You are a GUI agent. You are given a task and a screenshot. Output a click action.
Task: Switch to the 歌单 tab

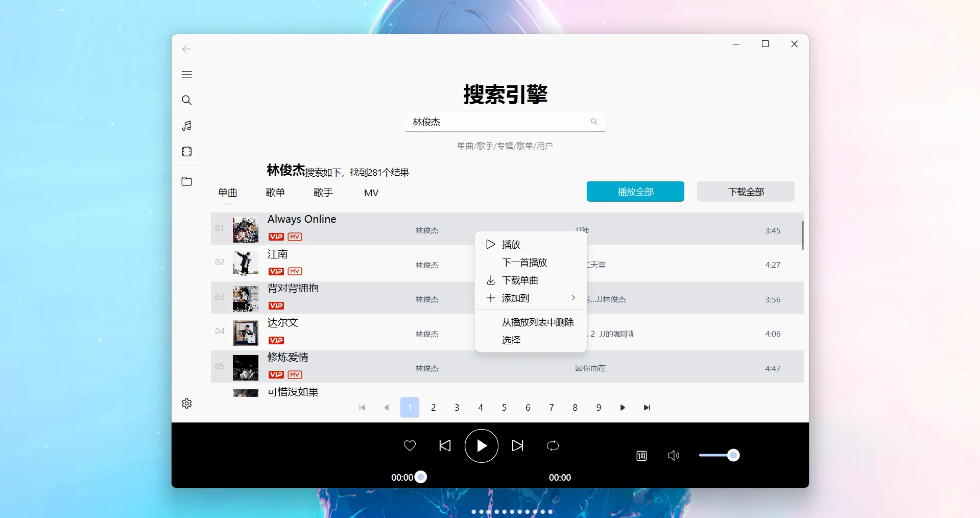pos(276,193)
